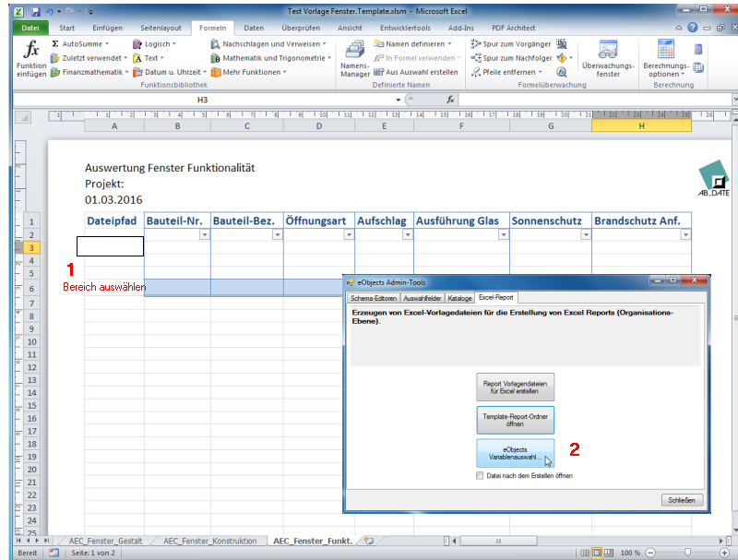Screen dimensions: 738x560
Task: Open the AutoSumme function
Action: click(80, 43)
